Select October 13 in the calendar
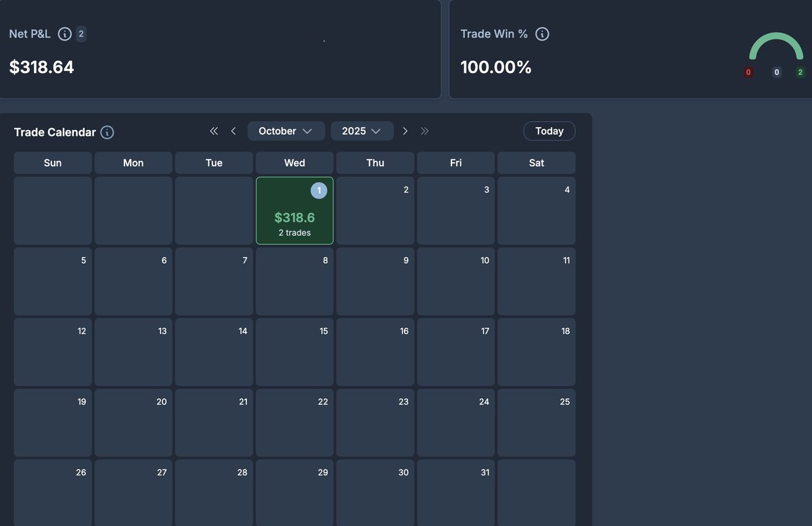 133,352
